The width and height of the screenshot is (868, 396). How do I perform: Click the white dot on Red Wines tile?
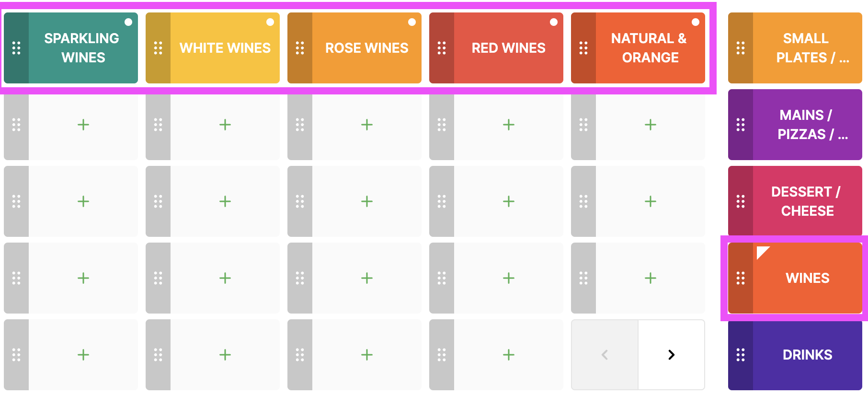pos(554,22)
